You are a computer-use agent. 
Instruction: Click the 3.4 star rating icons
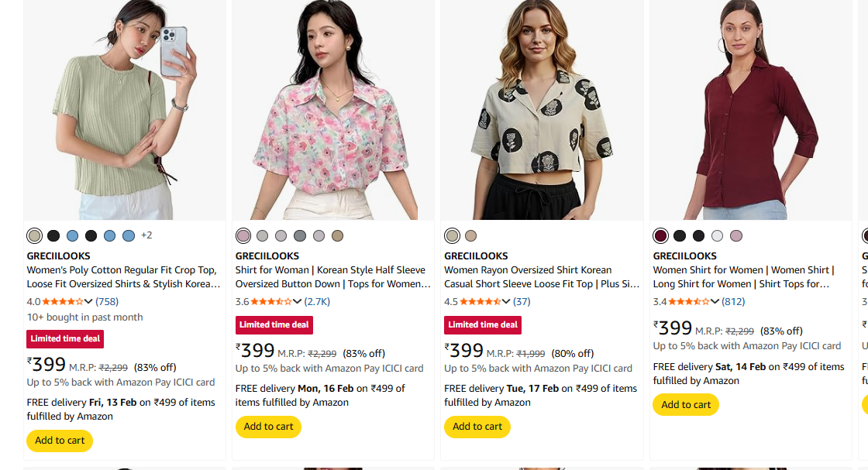[688, 301]
